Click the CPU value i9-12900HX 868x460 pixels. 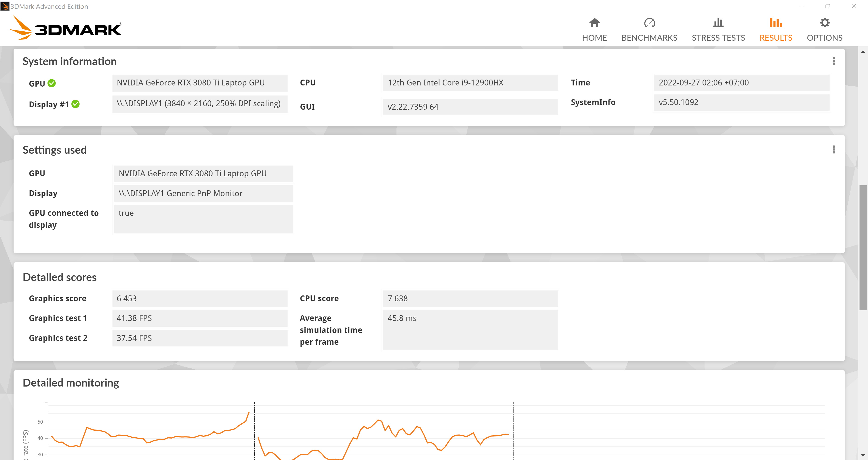470,83
